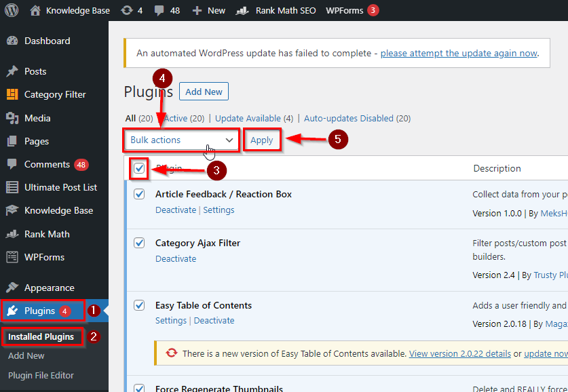Image resolution: width=568 pixels, height=392 pixels.
Task: Click the Knowledge Base graduation cap icon
Action: tap(12, 210)
